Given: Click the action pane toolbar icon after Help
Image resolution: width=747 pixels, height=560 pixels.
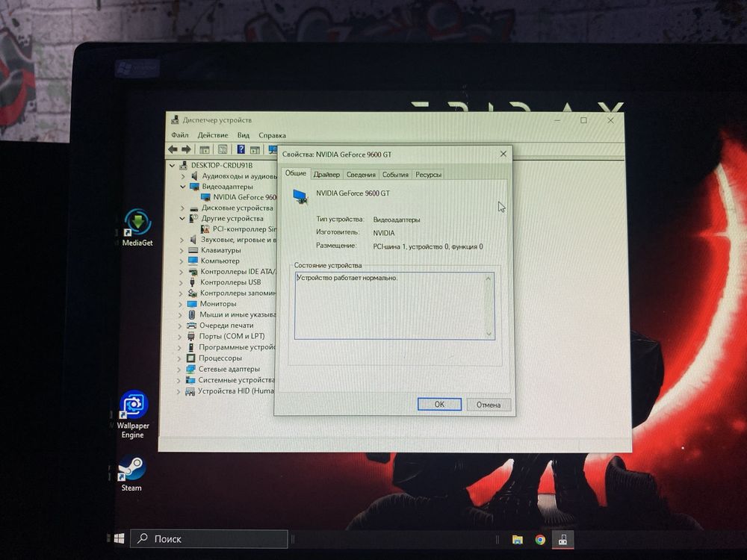Looking at the screenshot, I should coord(255,150).
